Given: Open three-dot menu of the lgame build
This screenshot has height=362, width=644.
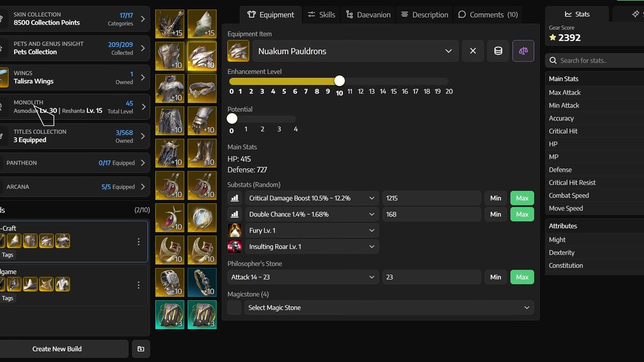Looking at the screenshot, I should (x=138, y=285).
